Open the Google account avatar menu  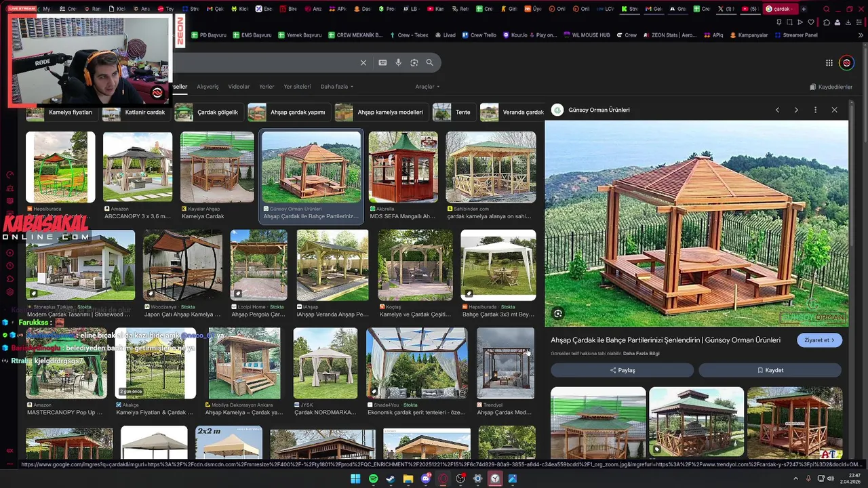coord(846,63)
